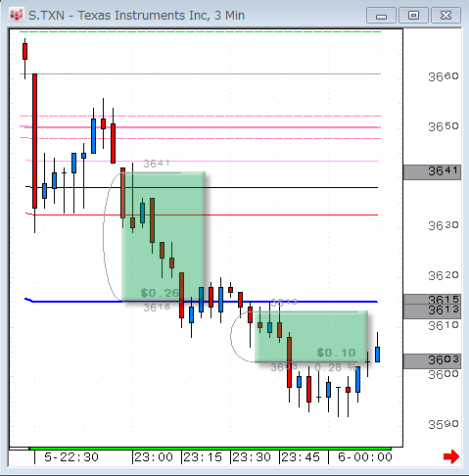Close the S.TXN chart window

[x=446, y=16]
